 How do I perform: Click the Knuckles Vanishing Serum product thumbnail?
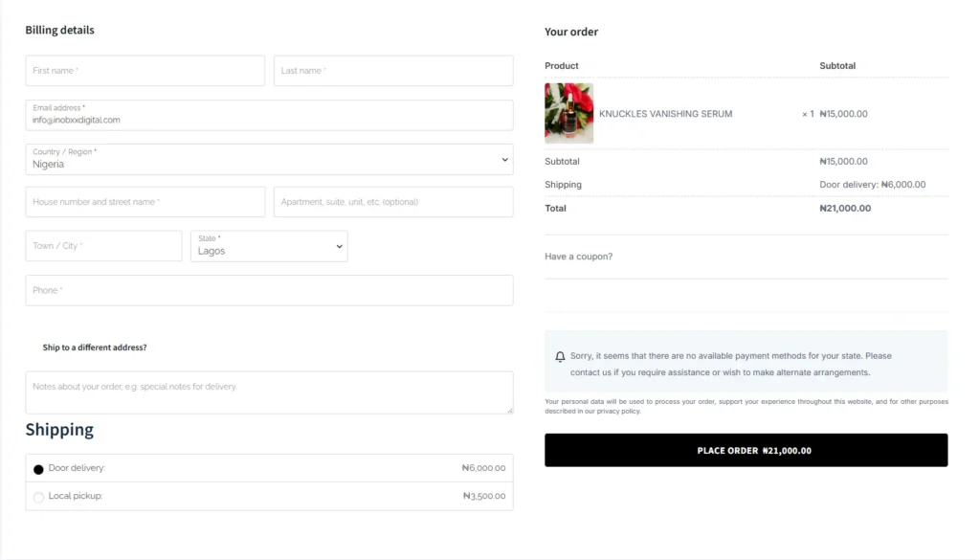click(x=568, y=113)
